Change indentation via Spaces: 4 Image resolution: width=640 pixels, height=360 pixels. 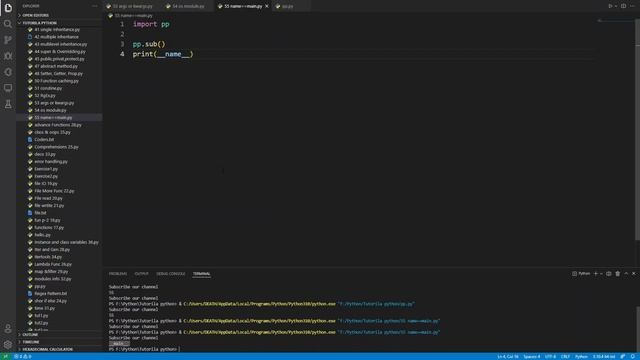pyautogui.click(x=532, y=356)
